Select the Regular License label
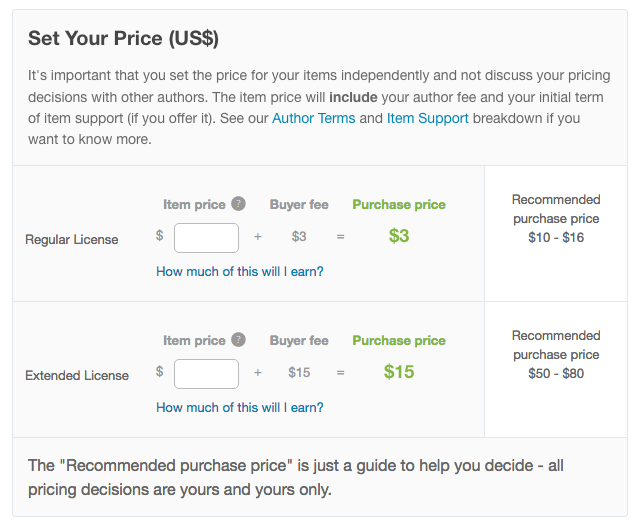The width and height of the screenshot is (637, 528). pos(72,240)
